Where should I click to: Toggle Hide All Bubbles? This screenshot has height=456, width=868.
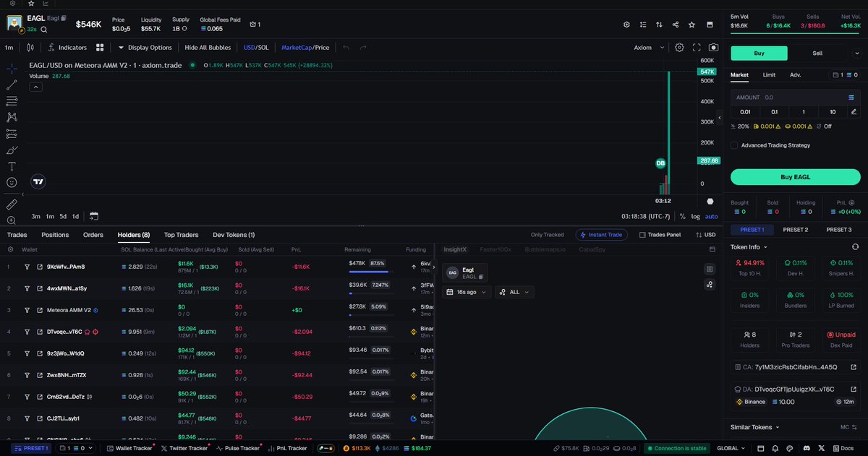208,48
